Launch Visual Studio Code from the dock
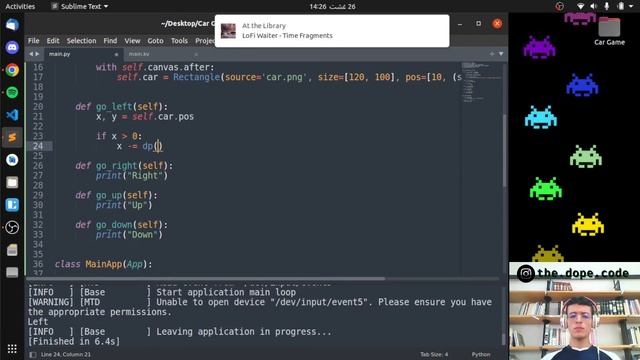The width and height of the screenshot is (640, 360). click(12, 115)
